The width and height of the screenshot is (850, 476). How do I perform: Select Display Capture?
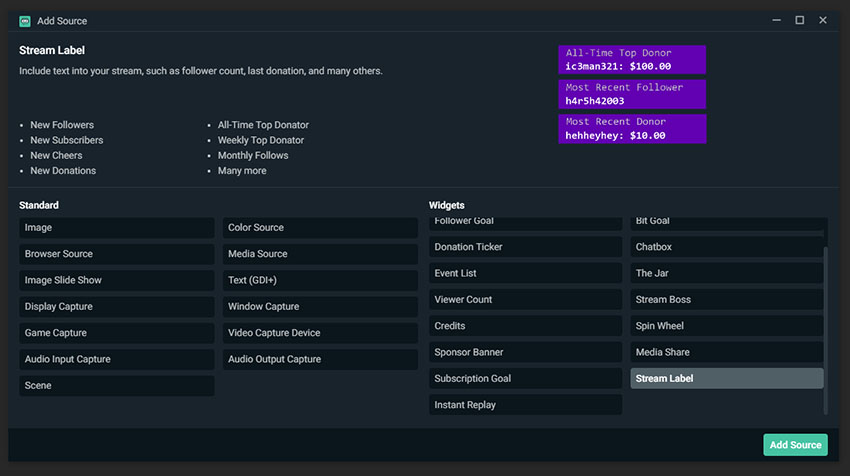[117, 306]
